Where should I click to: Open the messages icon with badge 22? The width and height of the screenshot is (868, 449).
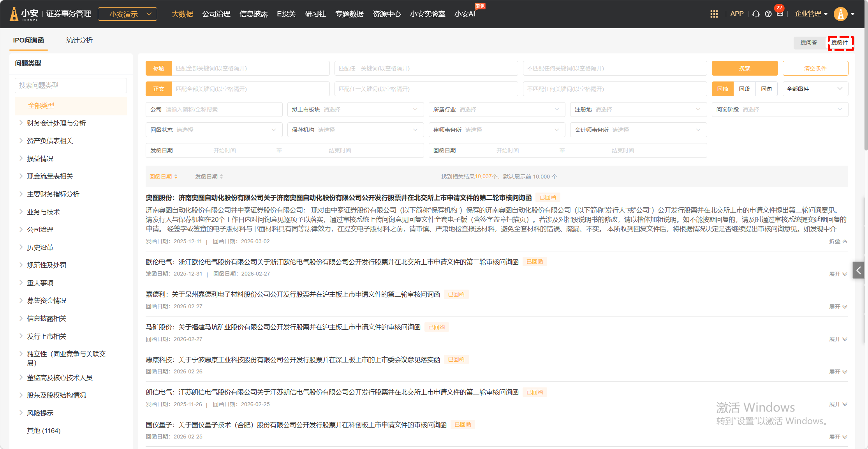pos(780,14)
